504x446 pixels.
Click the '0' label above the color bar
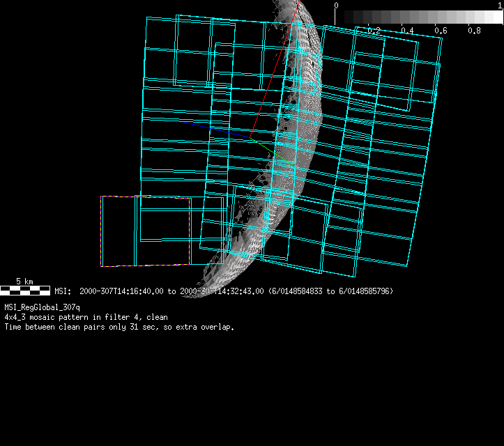pos(337,6)
